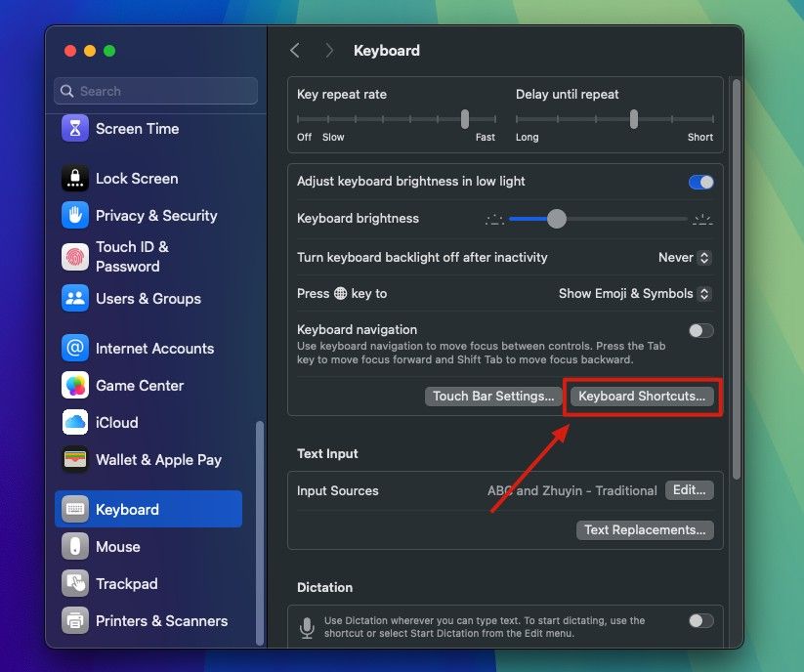This screenshot has width=804, height=672.
Task: Click the Dictation section heading
Action: [324, 587]
